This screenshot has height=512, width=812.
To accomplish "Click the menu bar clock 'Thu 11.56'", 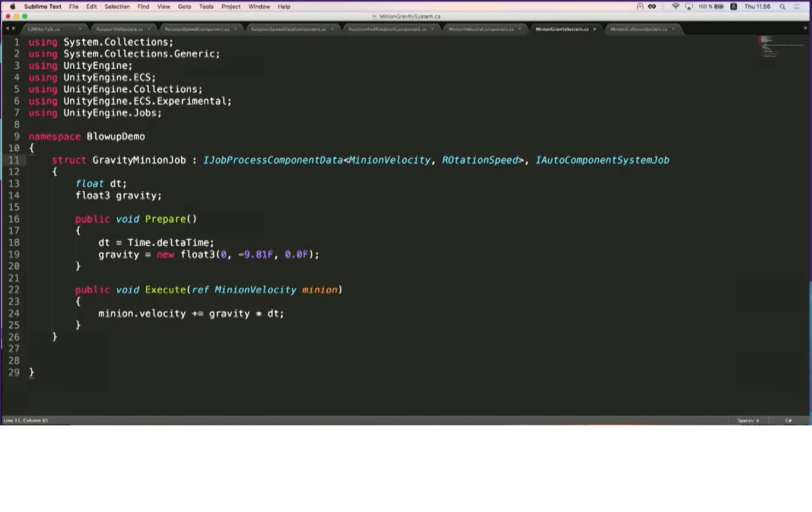I will (757, 7).
